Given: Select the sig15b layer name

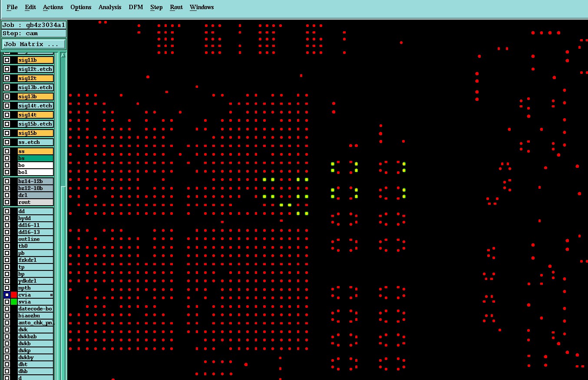Looking at the screenshot, I should pos(36,133).
